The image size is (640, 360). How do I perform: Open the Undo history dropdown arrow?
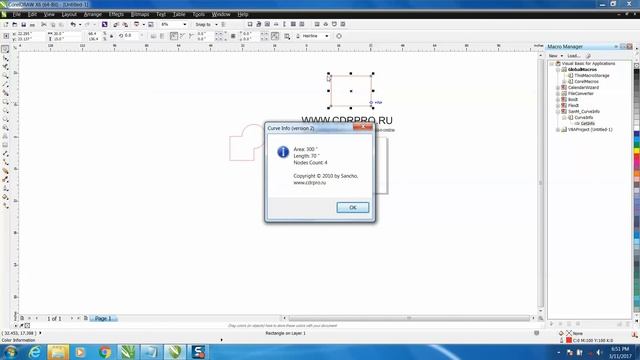[x=80, y=24]
